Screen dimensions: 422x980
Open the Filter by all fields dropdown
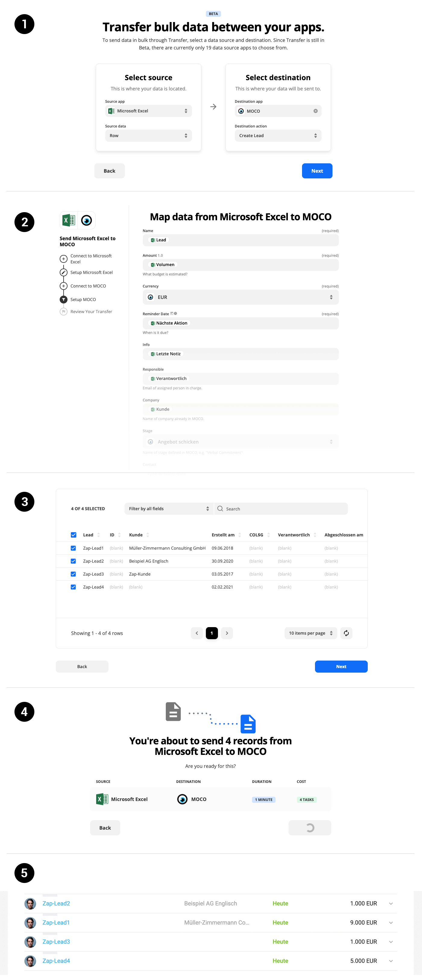[x=169, y=509]
